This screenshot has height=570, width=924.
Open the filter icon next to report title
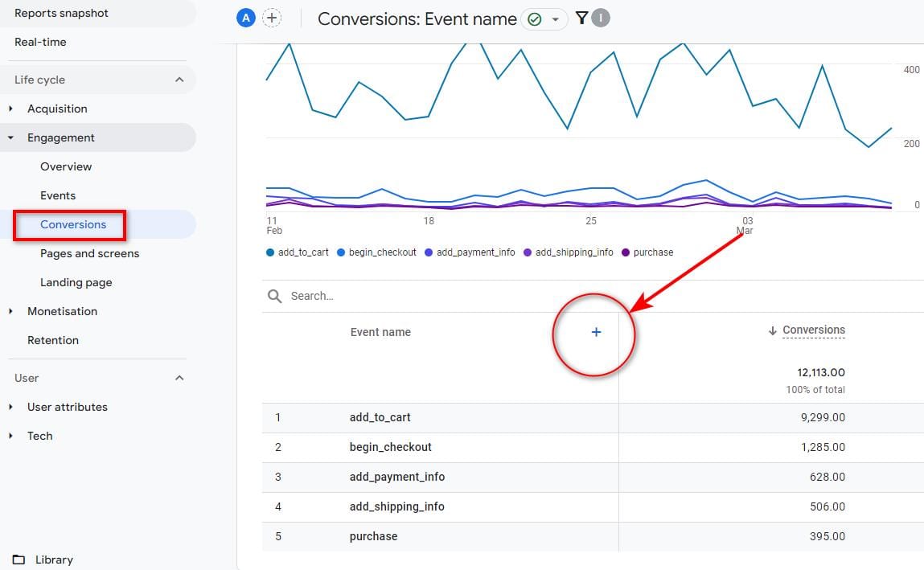[x=581, y=18]
